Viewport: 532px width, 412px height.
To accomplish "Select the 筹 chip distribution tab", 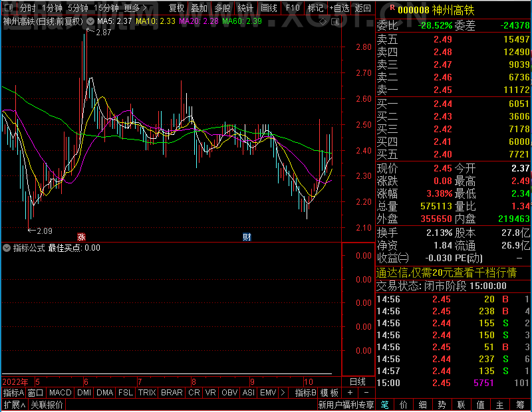I will pos(520,405).
